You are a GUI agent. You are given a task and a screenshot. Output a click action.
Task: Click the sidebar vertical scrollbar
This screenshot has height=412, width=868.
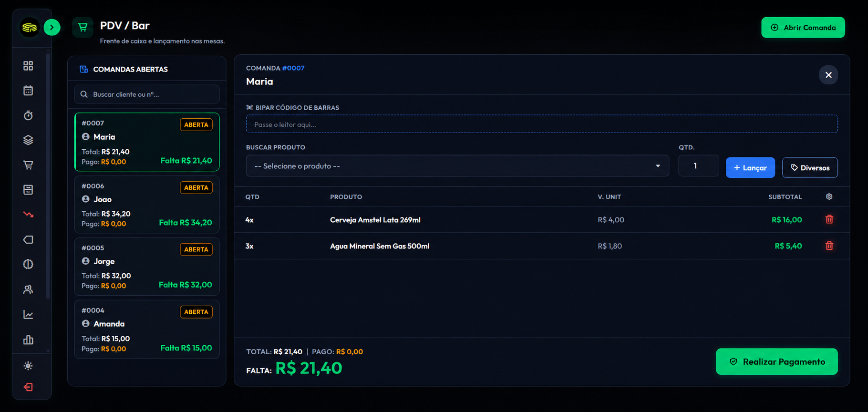(x=48, y=176)
